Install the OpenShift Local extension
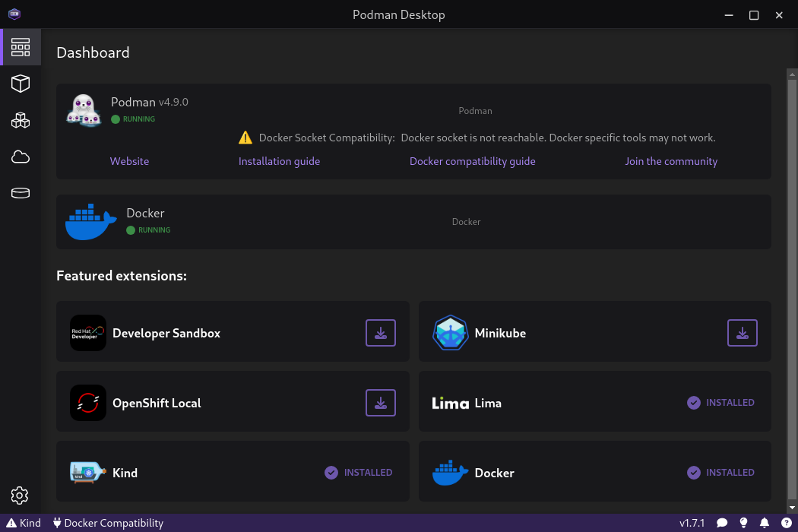 pyautogui.click(x=381, y=403)
